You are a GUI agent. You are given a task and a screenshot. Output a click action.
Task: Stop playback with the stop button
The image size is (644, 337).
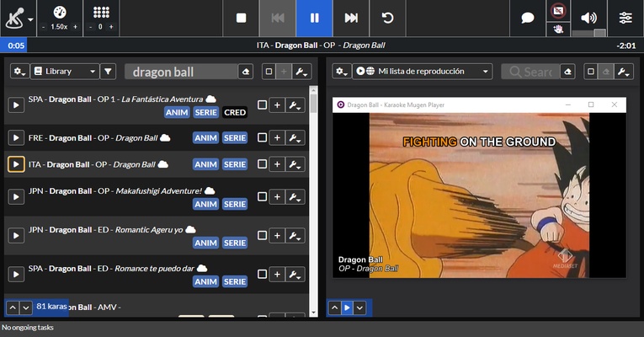pyautogui.click(x=241, y=18)
